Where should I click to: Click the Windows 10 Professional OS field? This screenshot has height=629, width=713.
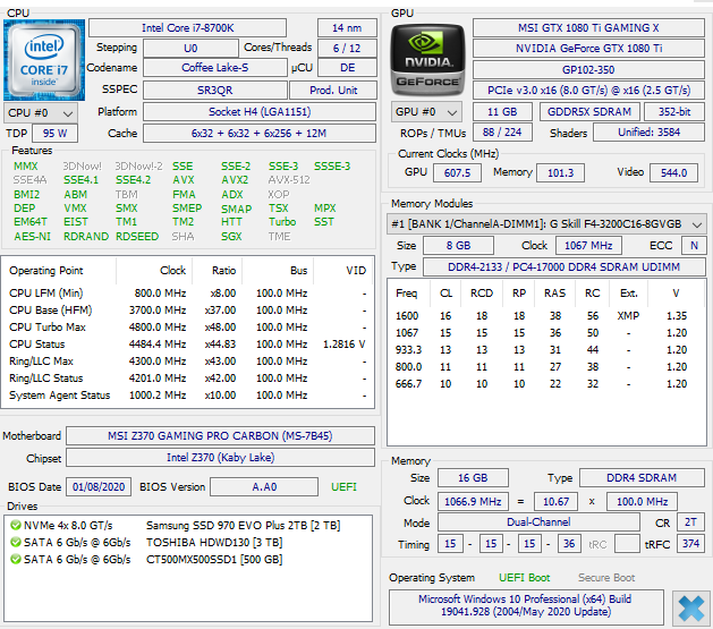click(x=526, y=606)
